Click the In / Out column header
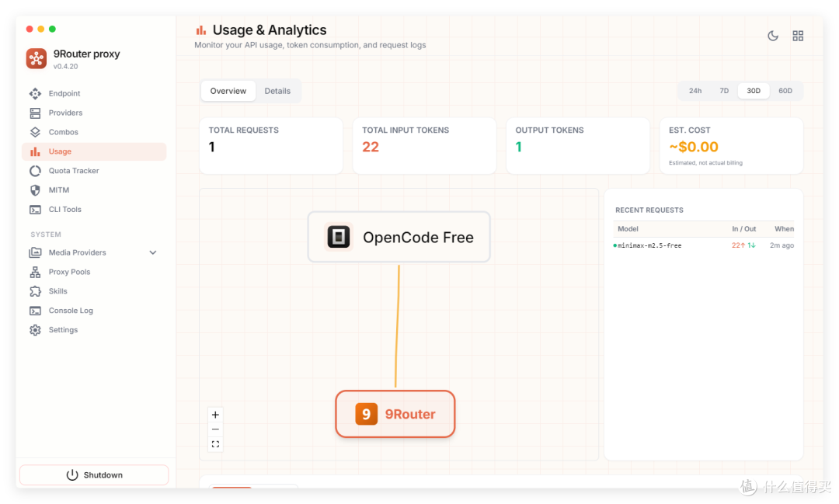Viewport: 839px width, 504px height. [x=743, y=229]
